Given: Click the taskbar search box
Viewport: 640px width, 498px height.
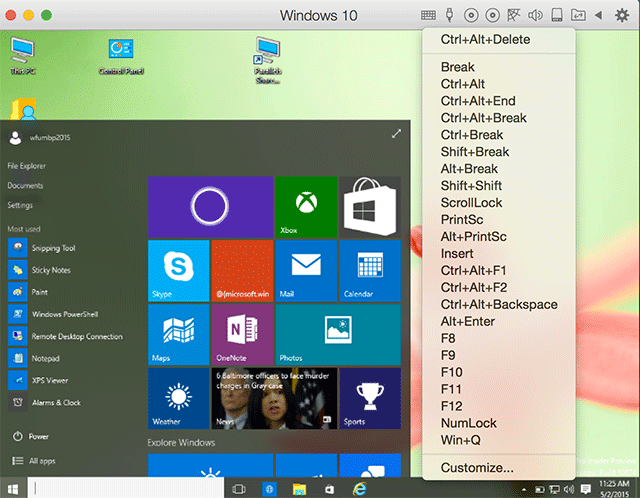Looking at the screenshot, I should coord(126,489).
